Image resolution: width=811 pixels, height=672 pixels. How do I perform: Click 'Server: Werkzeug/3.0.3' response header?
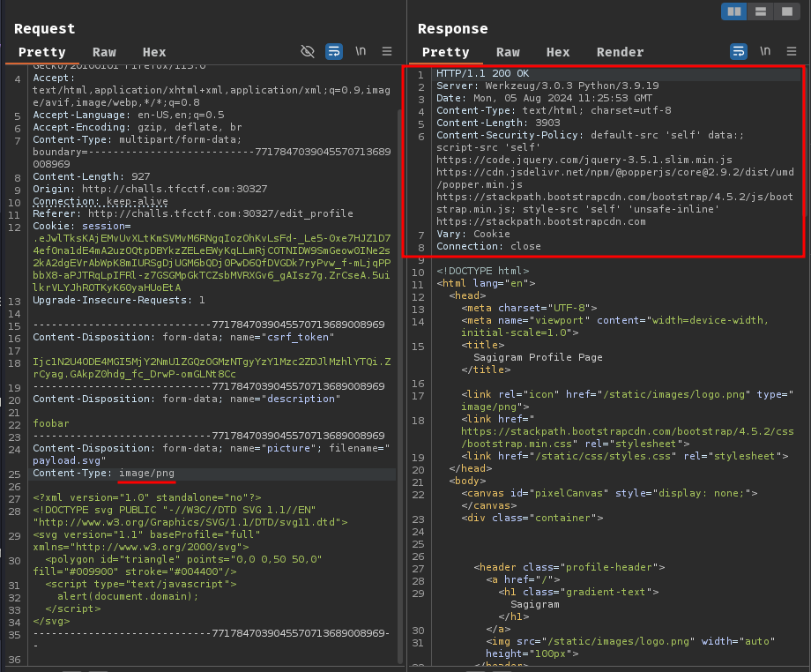tap(547, 86)
